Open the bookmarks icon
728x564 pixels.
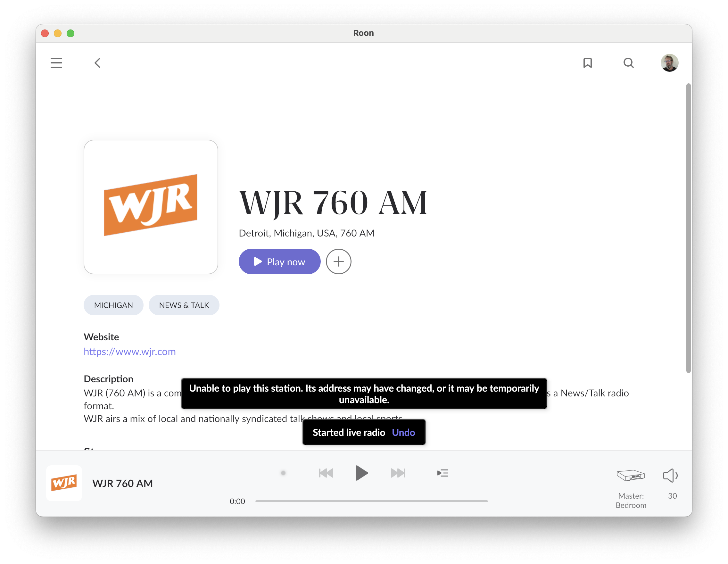(x=587, y=63)
